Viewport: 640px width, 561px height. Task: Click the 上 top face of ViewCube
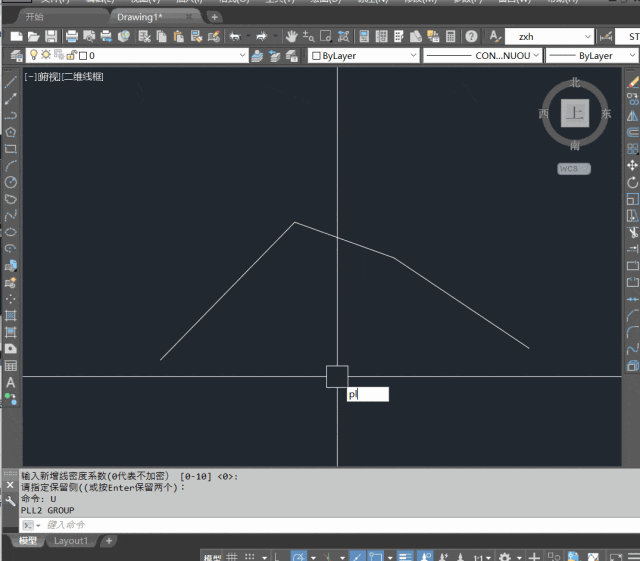click(575, 113)
